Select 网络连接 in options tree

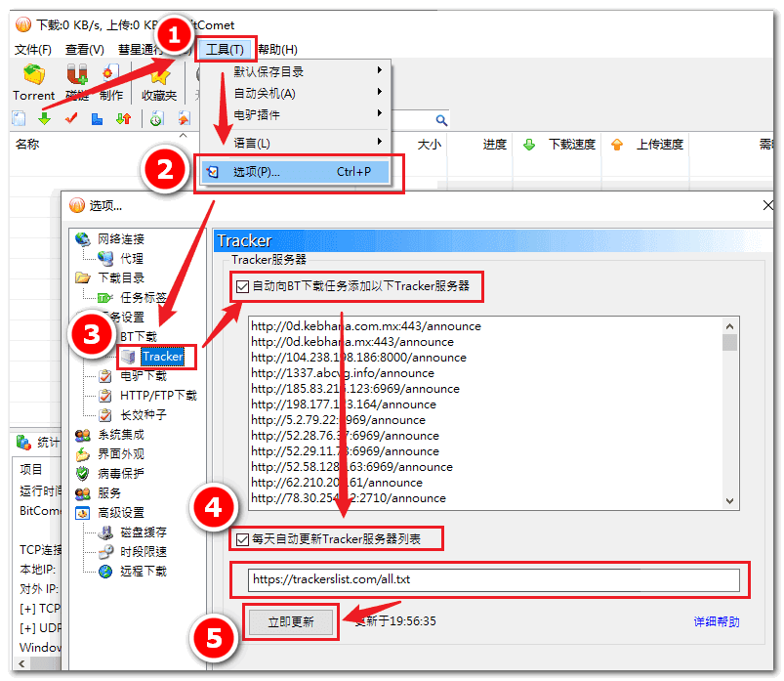121,239
